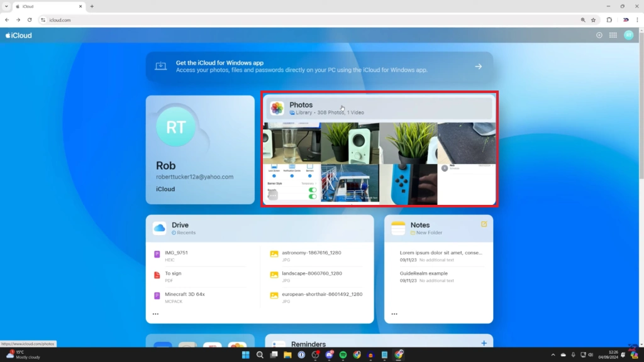Go back in browser history
Viewport: 644px width, 362px height.
tap(7, 19)
